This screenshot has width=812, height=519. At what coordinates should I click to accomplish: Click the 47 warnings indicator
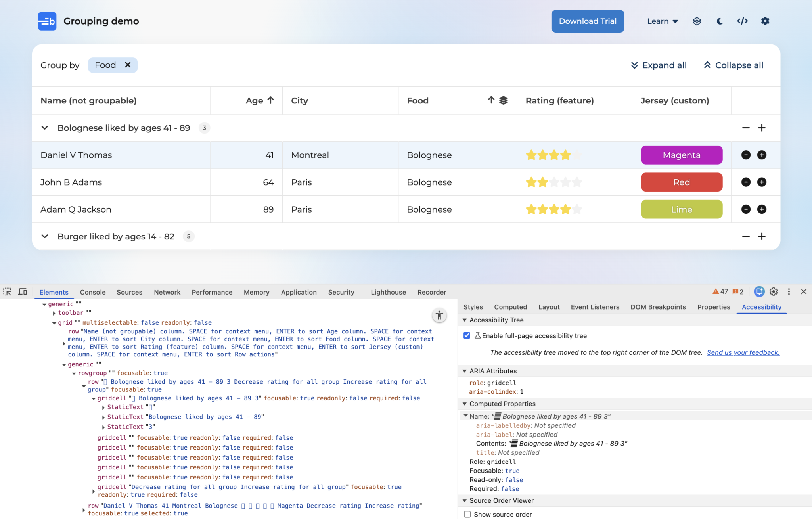(720, 292)
